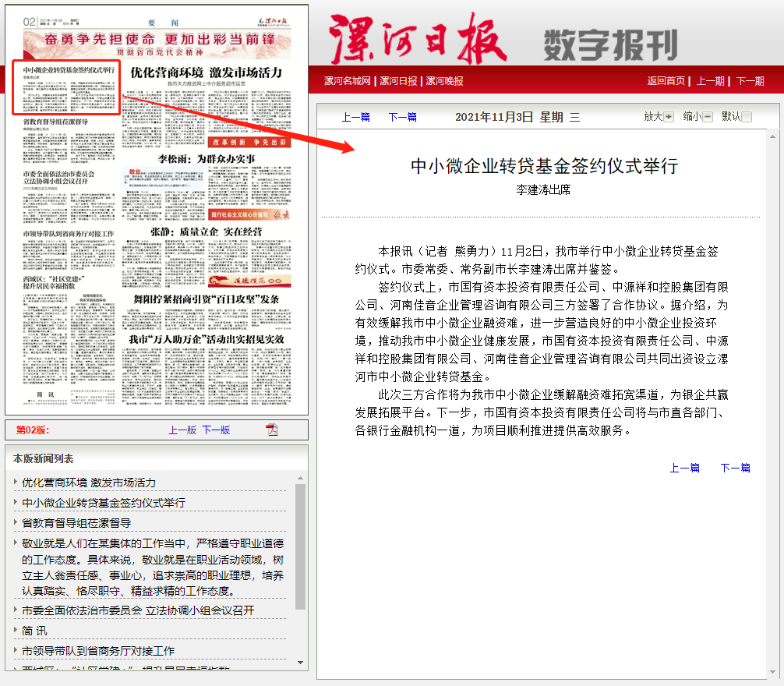Click the 放大 plus icon to enlarge text

(x=669, y=117)
